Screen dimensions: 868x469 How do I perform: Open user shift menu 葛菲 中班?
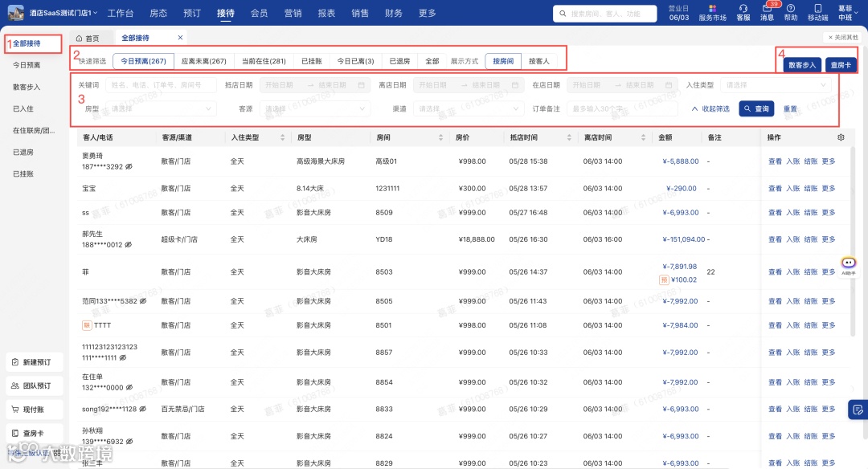848,13
